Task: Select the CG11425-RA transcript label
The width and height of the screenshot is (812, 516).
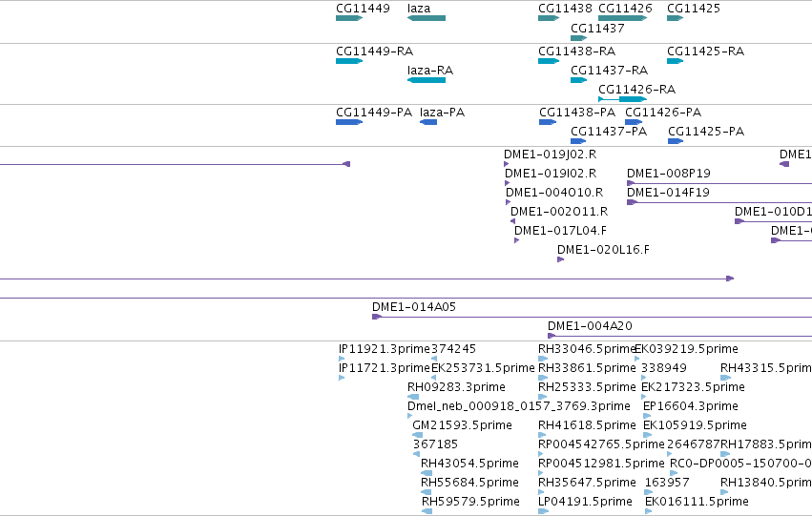Action: coord(705,52)
